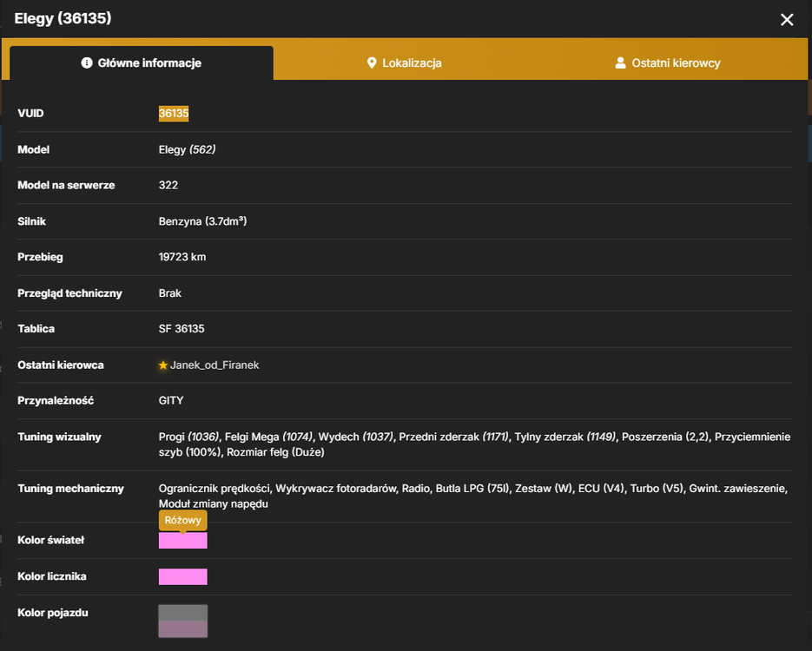
Task: Click the Tuning mechaniczny parts list
Action: click(472, 496)
